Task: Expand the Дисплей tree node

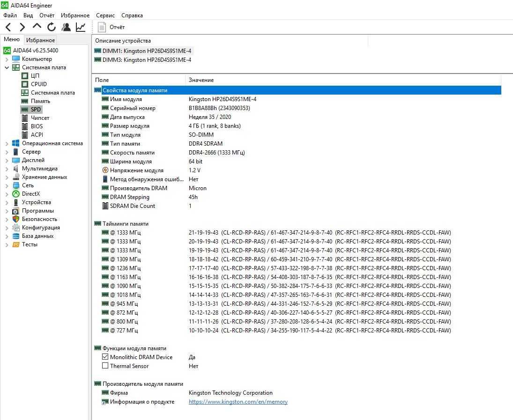Action: tap(7, 160)
